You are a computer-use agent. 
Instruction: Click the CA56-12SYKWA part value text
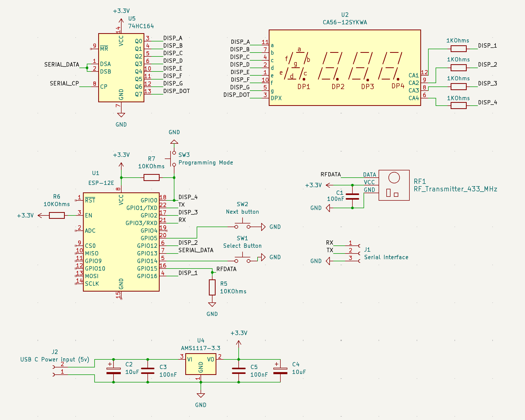(x=345, y=22)
